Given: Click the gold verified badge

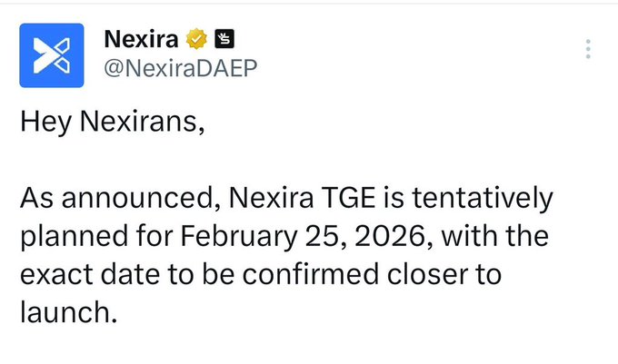Looking at the screenshot, I should point(196,40).
